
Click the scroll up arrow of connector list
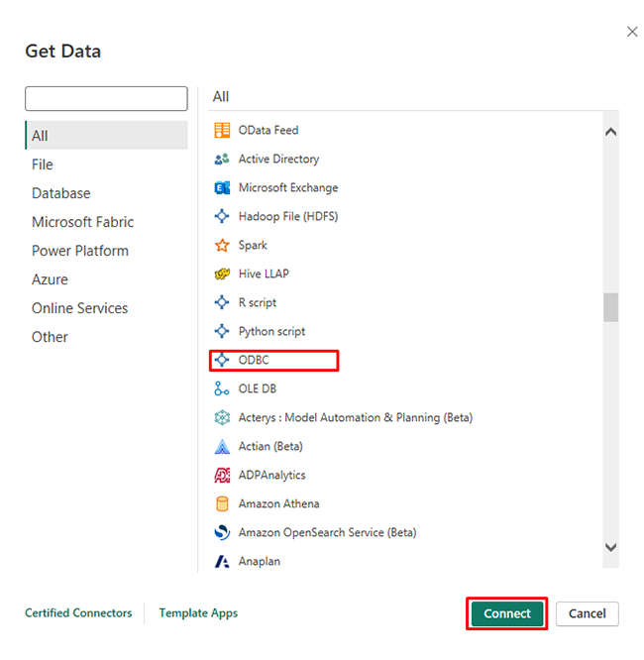610,132
